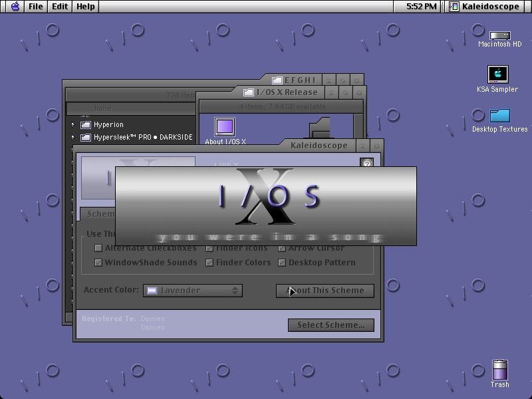532x399 pixels.
Task: Switch to the Scheme tab
Action: pyautogui.click(x=98, y=214)
